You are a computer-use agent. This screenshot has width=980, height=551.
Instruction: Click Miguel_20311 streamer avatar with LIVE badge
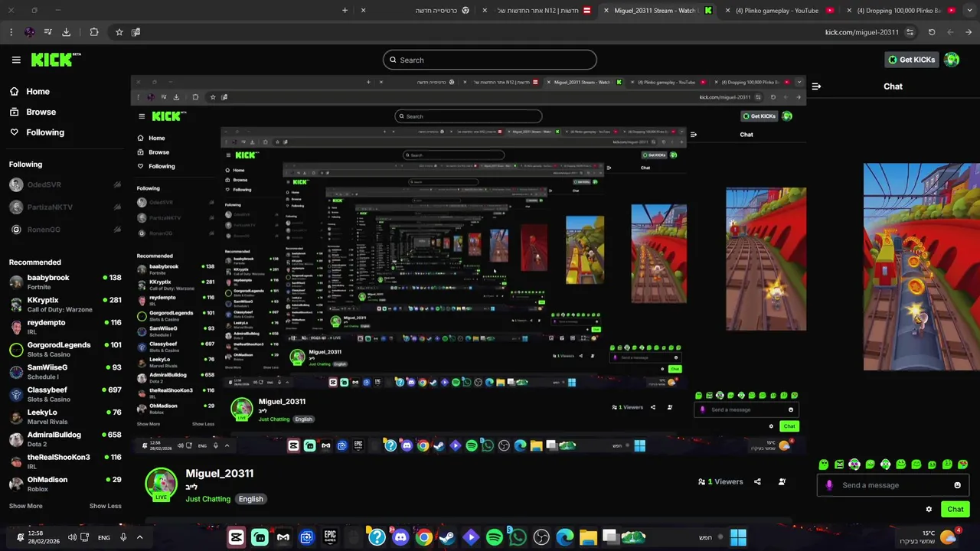[x=161, y=484]
